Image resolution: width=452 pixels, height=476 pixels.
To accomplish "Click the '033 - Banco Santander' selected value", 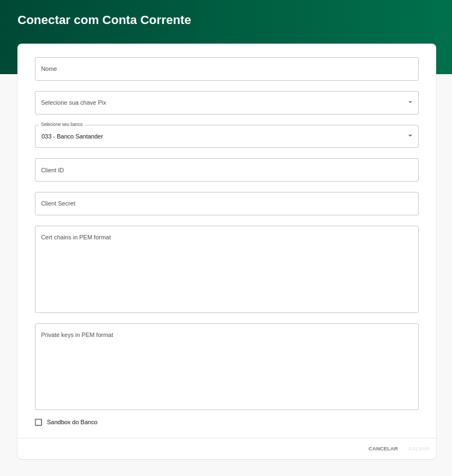I will pos(72,136).
